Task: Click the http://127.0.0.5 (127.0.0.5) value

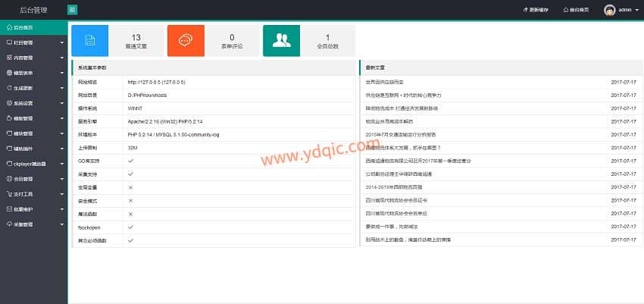Action: [x=157, y=82]
